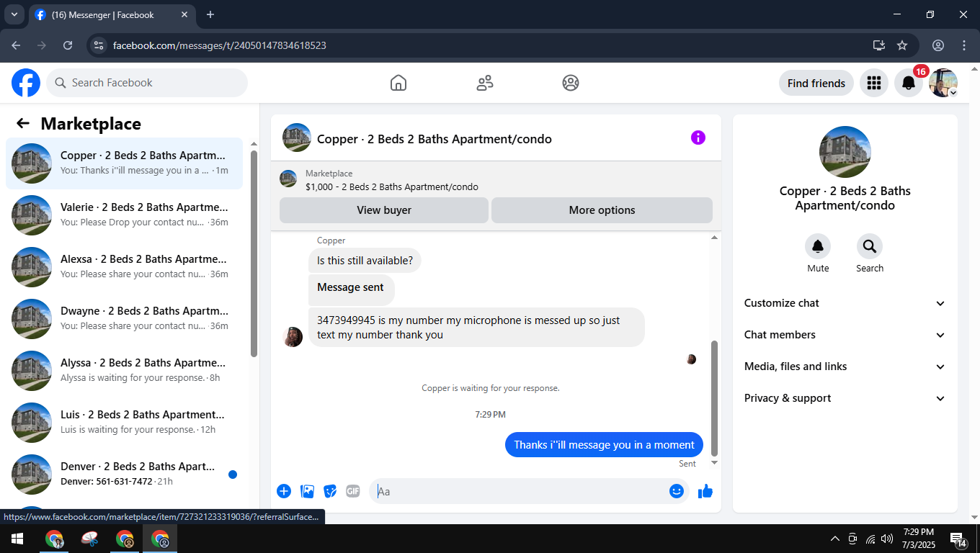Open the browser tab search dropdown

[x=14, y=14]
